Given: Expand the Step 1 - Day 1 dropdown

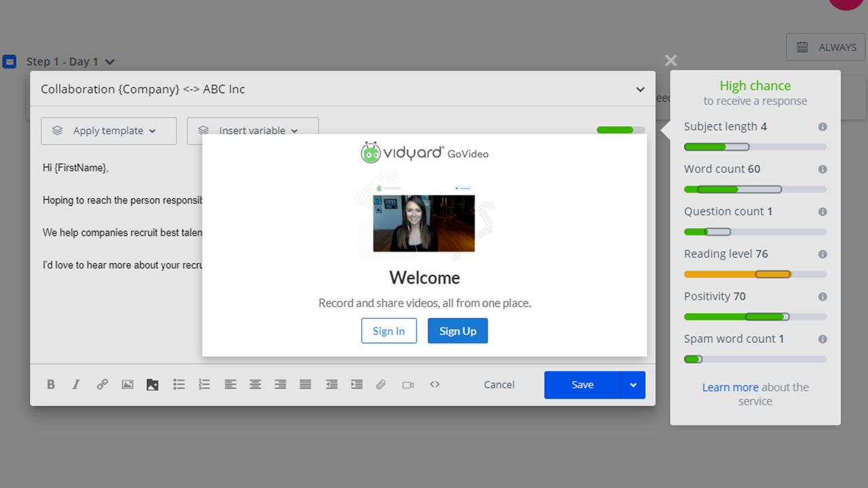Looking at the screenshot, I should pos(110,62).
